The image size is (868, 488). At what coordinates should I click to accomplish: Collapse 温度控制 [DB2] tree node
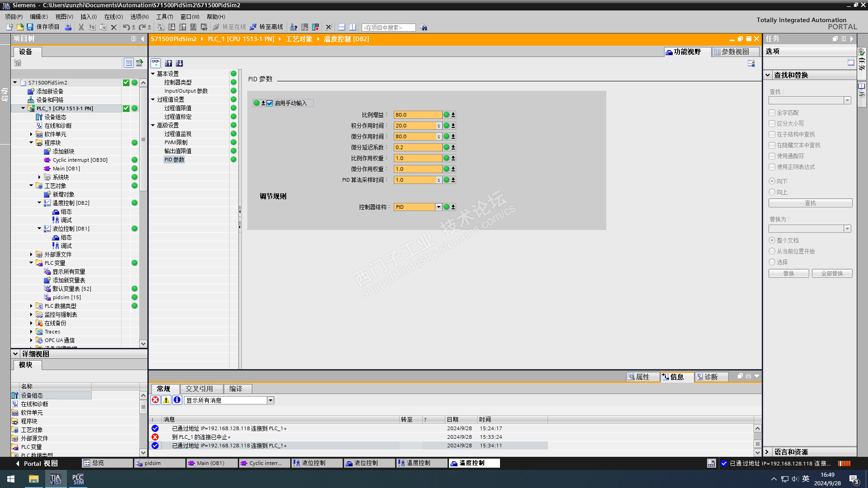click(39, 203)
